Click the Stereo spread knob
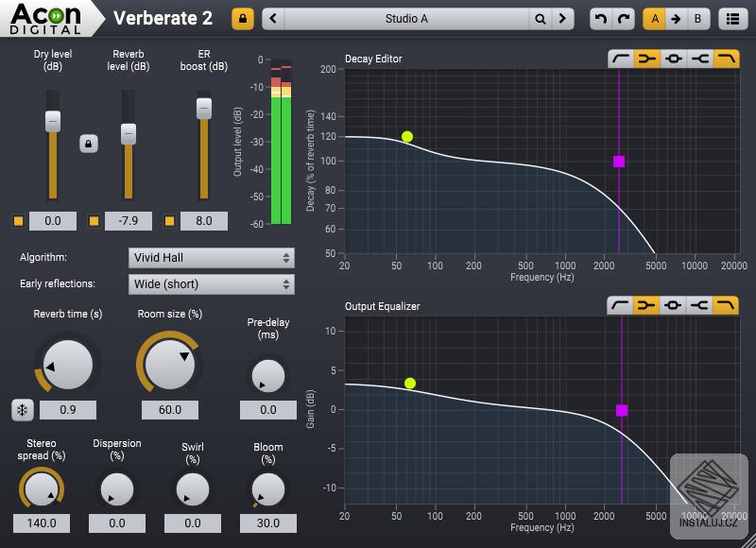 coord(42,488)
